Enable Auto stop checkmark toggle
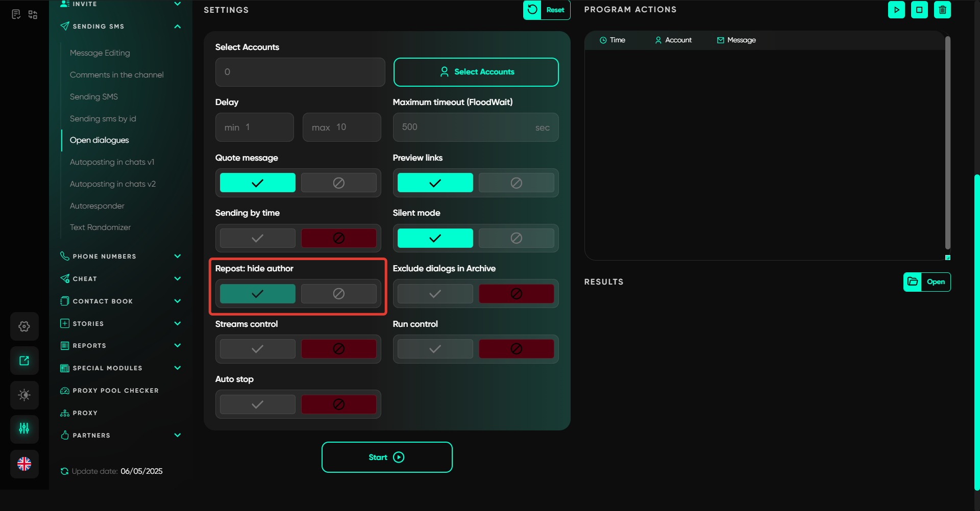The height and width of the screenshot is (511, 980). pos(257,404)
